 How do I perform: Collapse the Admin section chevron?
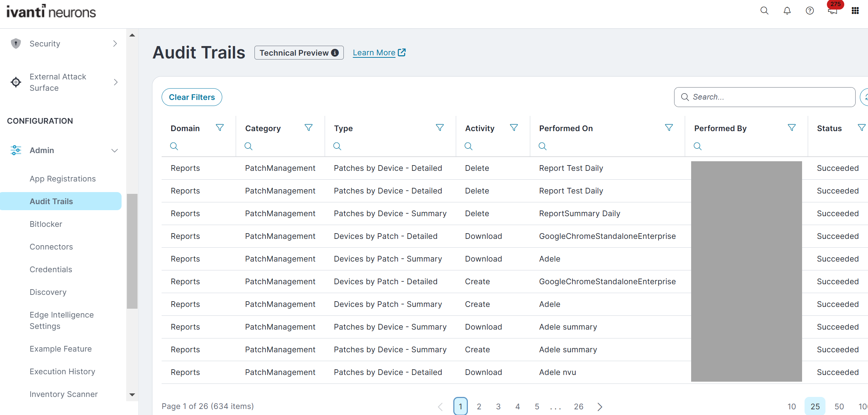pos(114,151)
